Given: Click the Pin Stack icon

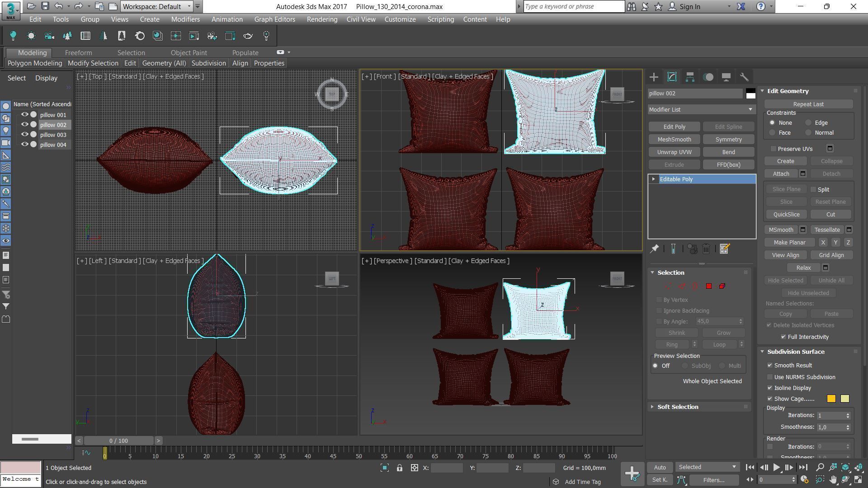Looking at the screenshot, I should (x=654, y=249).
